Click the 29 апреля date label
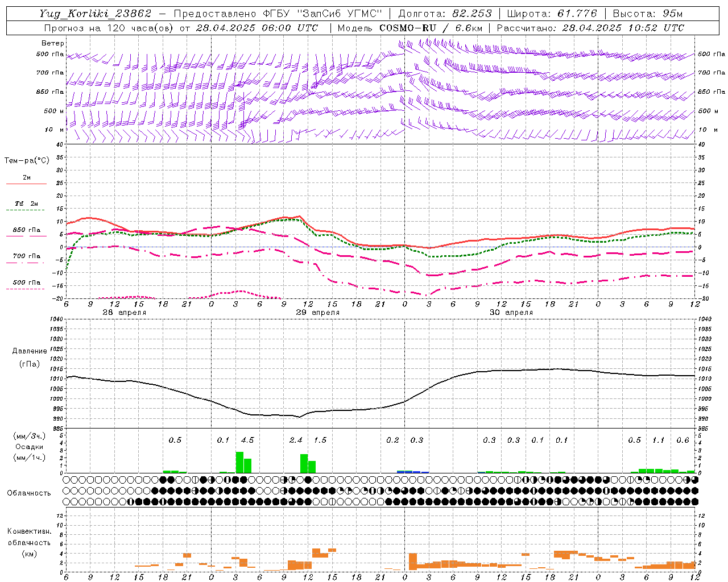The image size is (728, 582). [317, 313]
